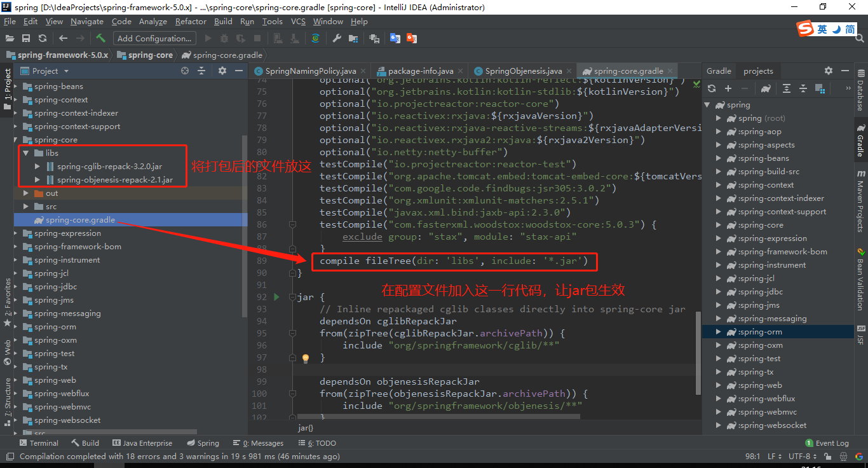This screenshot has height=468, width=868.
Task: Expand the out folder in Project tree
Action: click(x=26, y=193)
